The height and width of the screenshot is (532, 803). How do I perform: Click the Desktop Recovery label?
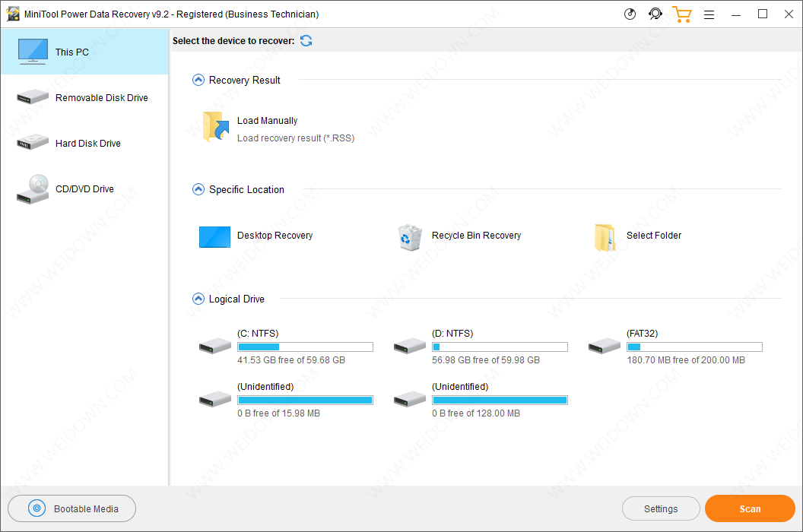click(x=275, y=236)
